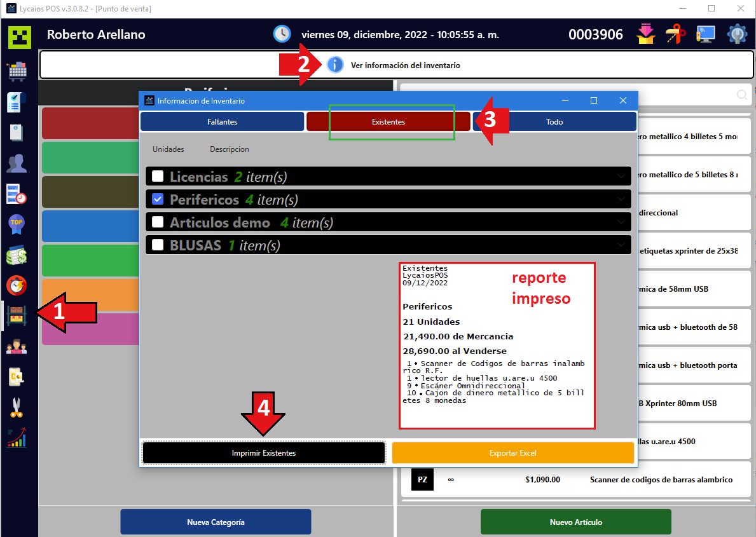Expand the Licencias row chevron

pyautogui.click(x=621, y=177)
